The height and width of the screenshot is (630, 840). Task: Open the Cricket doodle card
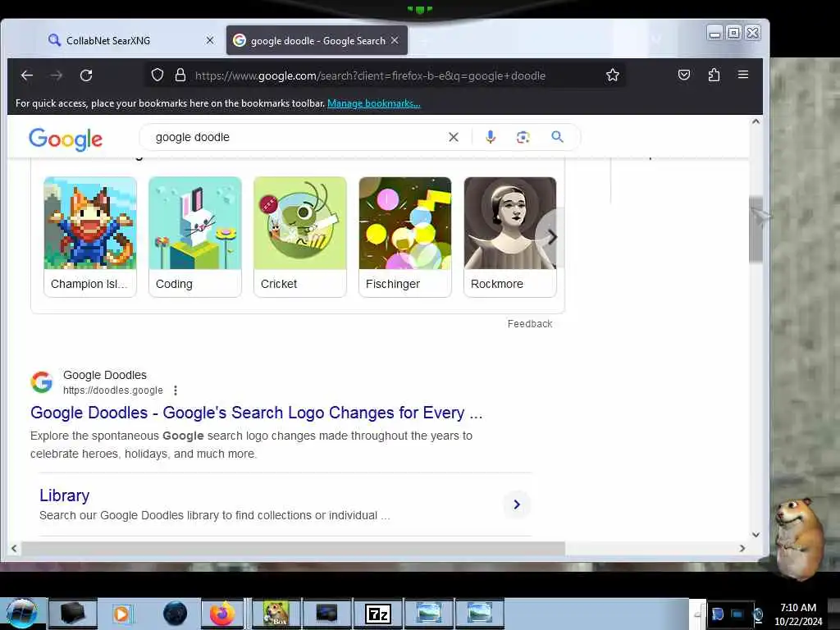tap(300, 237)
